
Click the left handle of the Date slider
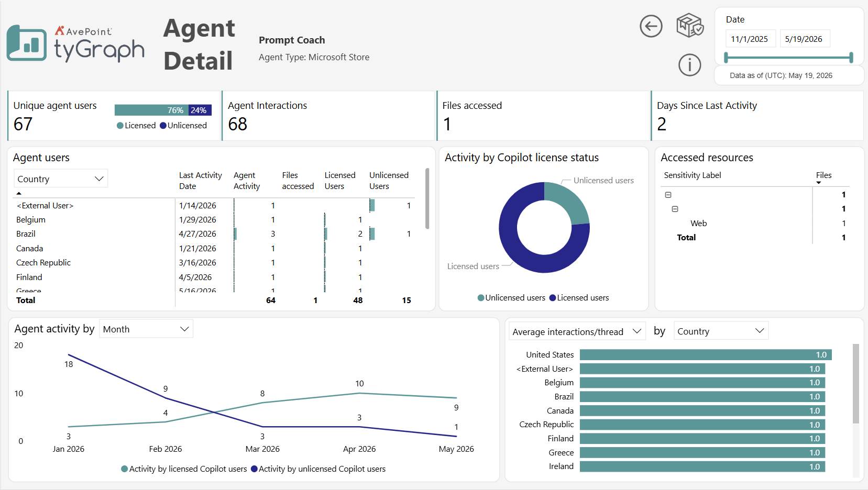click(x=726, y=58)
